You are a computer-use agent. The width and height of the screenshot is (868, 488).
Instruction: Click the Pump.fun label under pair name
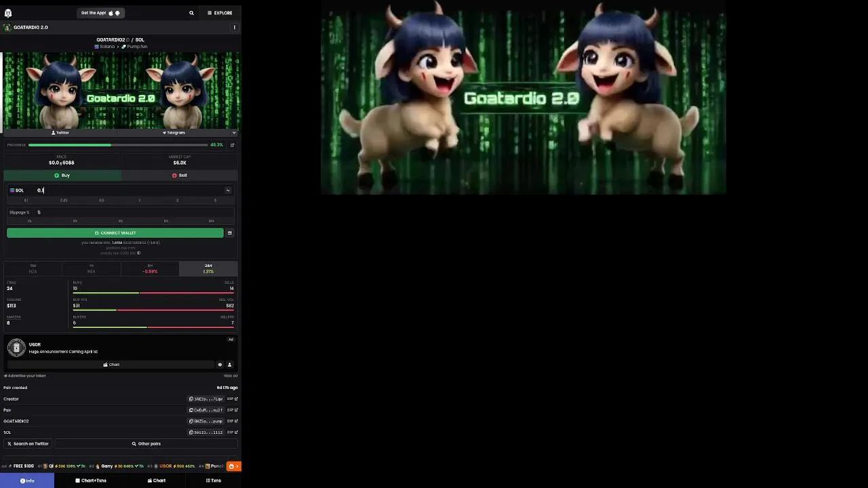134,47
